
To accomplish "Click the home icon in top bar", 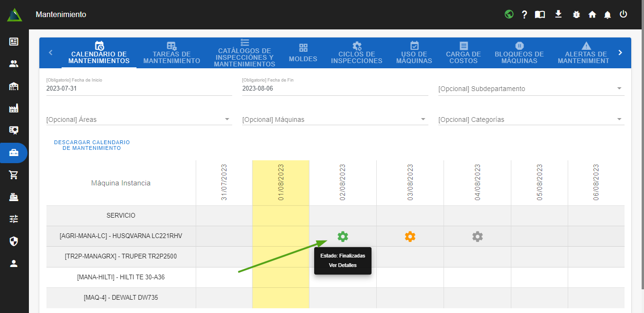I will [x=592, y=15].
